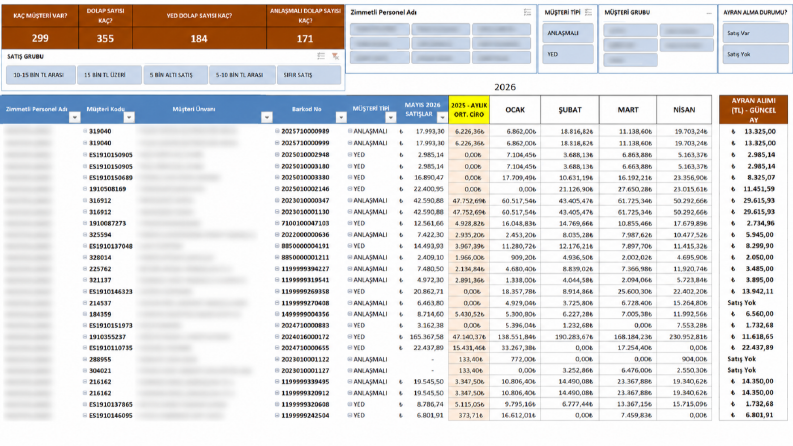Select the ŞUBAT cell 21.126,90₺
793x446 pixels.
tap(570, 189)
